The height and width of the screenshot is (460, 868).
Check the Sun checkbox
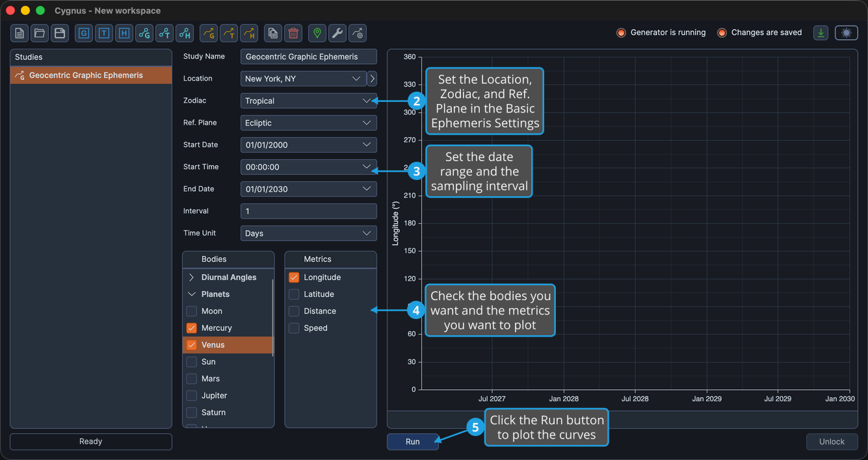tap(192, 362)
